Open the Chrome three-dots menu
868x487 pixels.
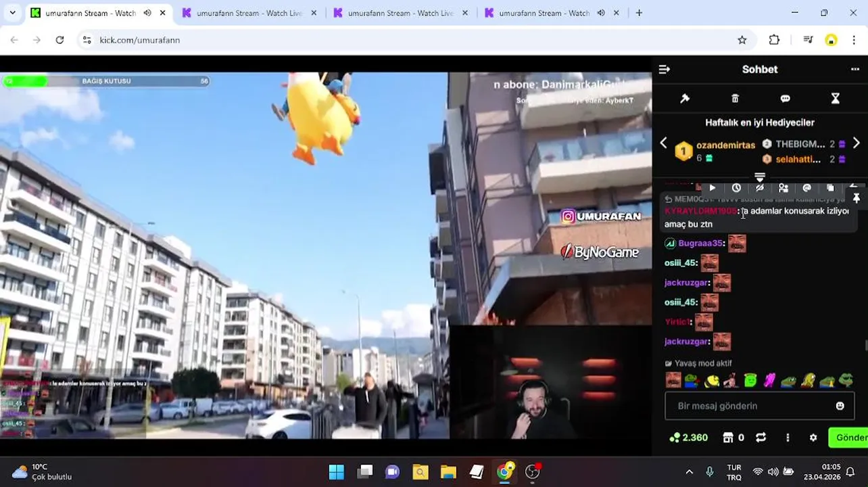(854, 40)
